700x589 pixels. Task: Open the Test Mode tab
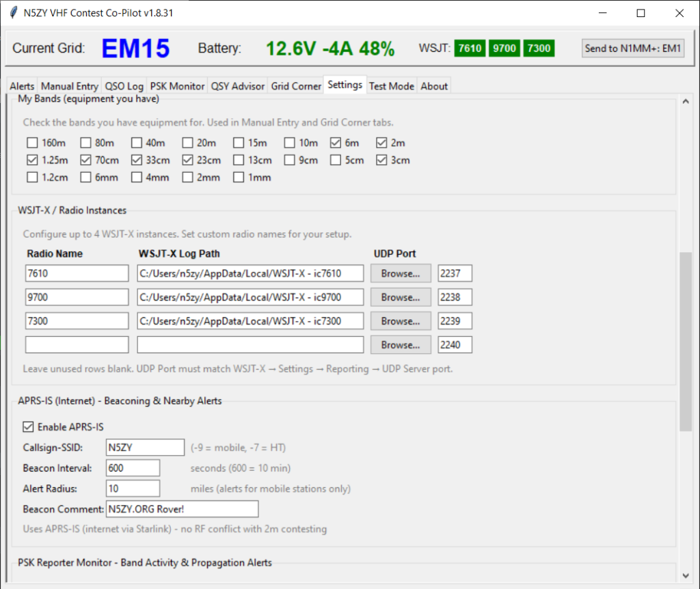point(391,86)
